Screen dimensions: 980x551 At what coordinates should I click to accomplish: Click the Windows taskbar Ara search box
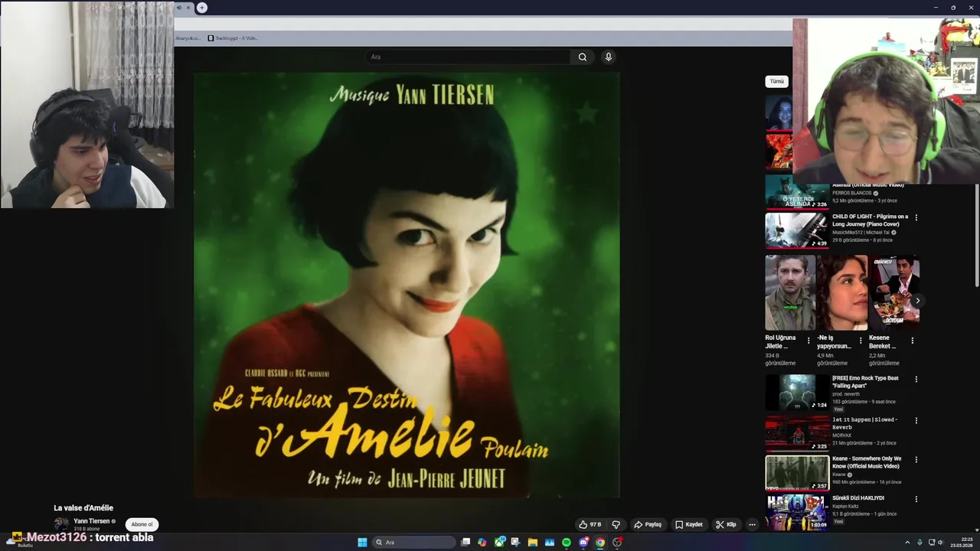[414, 543]
